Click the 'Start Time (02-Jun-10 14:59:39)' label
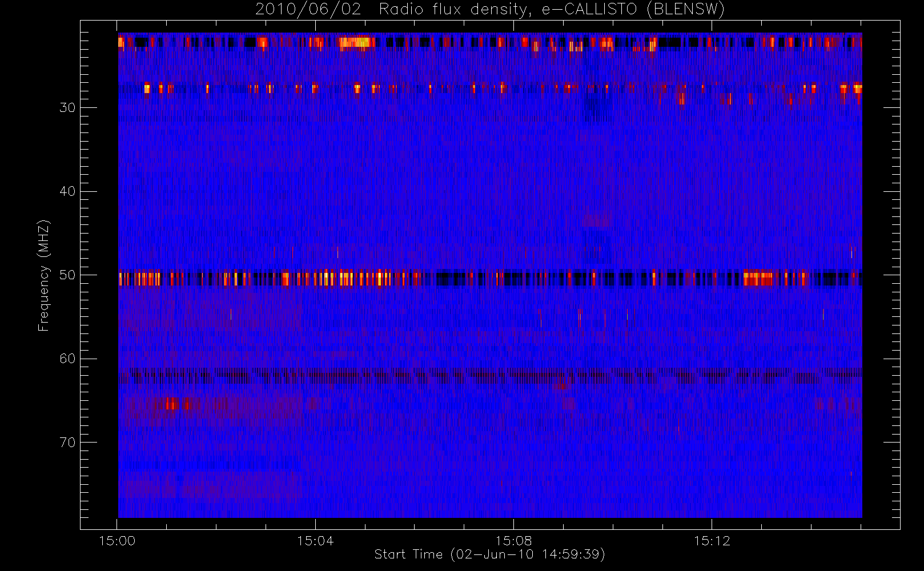The image size is (924, 571). (490, 554)
